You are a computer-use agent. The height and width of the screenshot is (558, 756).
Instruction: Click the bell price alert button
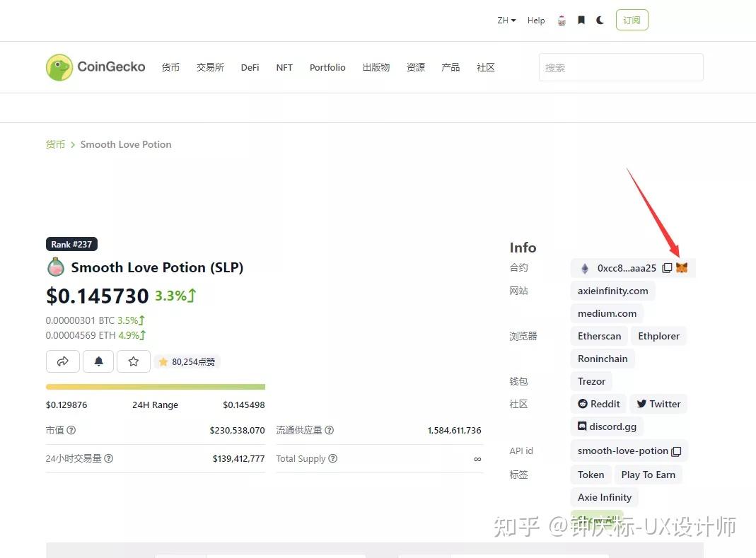point(98,361)
